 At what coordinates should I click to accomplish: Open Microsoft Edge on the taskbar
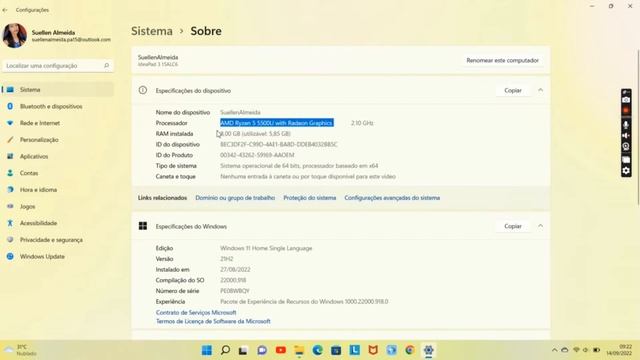click(318, 350)
